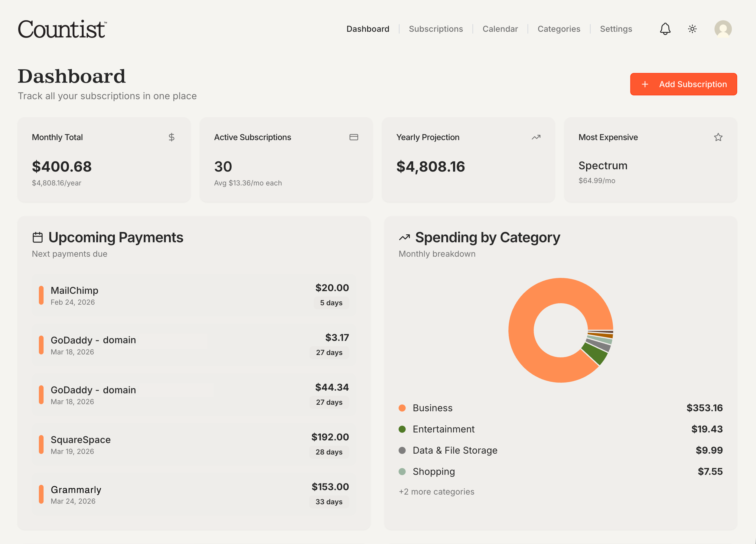Image resolution: width=756 pixels, height=544 pixels.
Task: Click the trend icon beside Spending by Category
Action: pos(404,238)
